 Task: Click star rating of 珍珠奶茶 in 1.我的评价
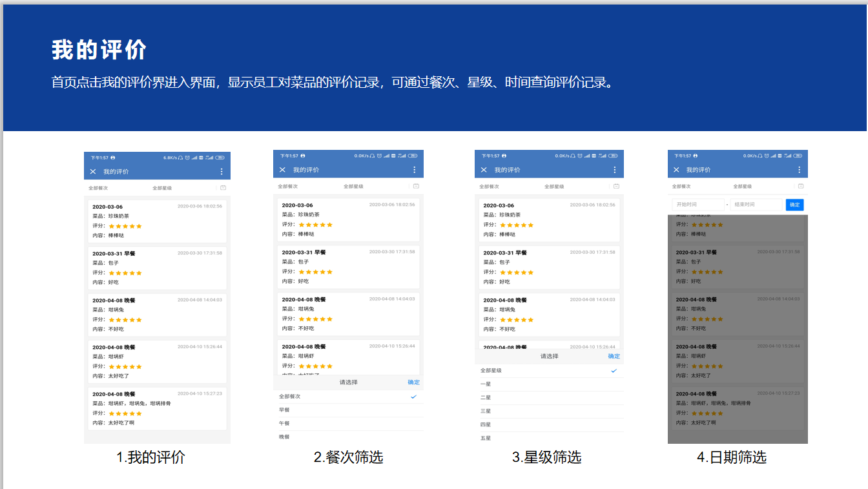[x=125, y=226]
